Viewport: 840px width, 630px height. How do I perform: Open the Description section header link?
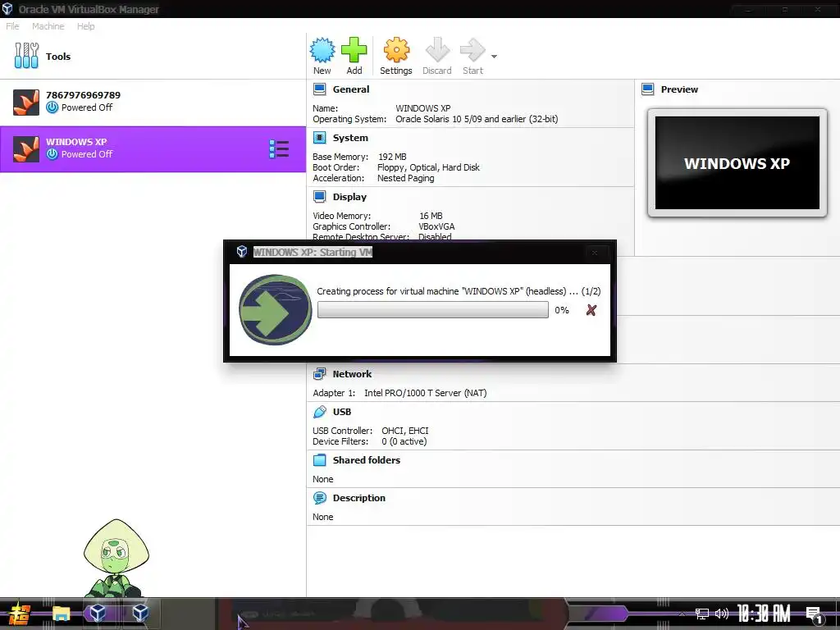coord(359,498)
